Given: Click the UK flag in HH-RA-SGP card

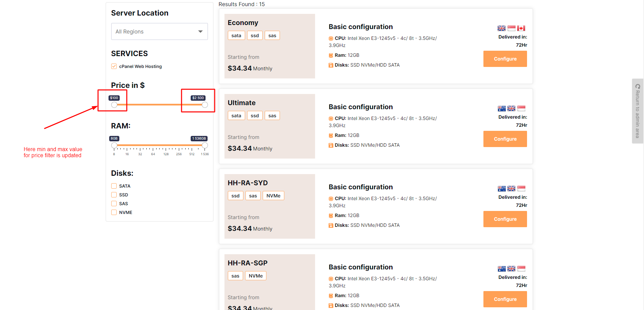Looking at the screenshot, I should click(x=511, y=269).
